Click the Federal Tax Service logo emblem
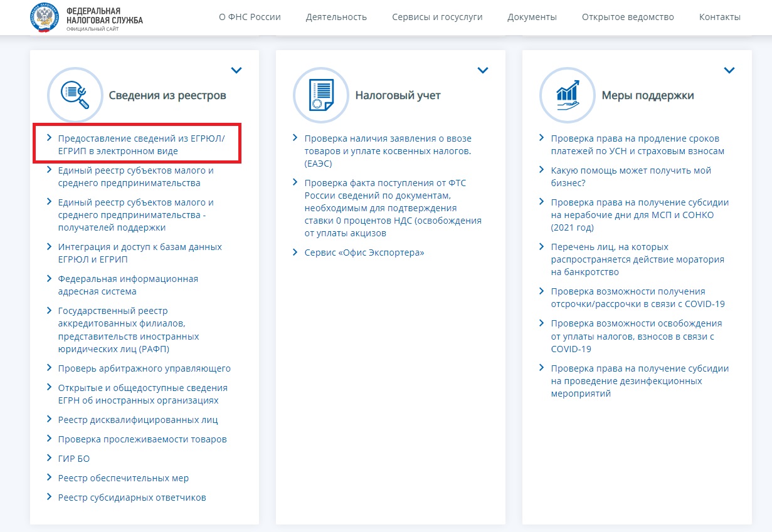The height and width of the screenshot is (532, 772). pos(45,17)
